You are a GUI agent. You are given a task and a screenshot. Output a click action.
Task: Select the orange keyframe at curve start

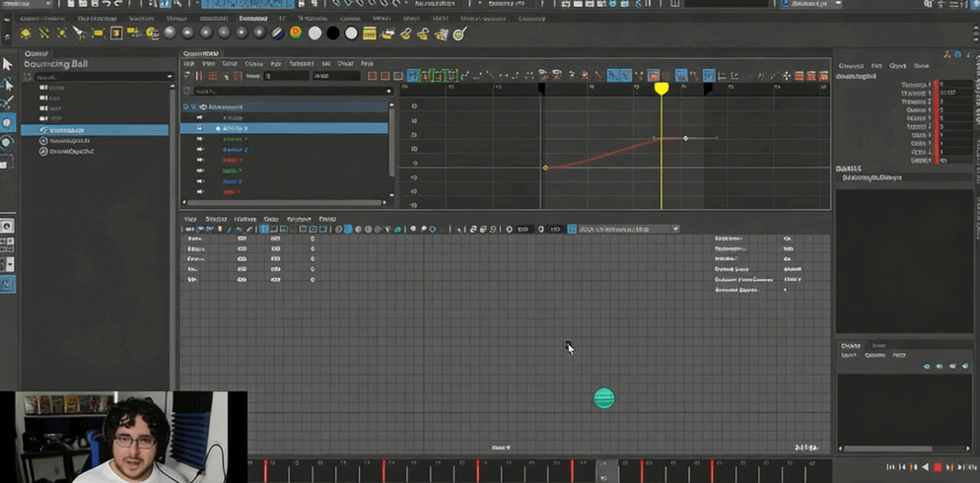(545, 168)
